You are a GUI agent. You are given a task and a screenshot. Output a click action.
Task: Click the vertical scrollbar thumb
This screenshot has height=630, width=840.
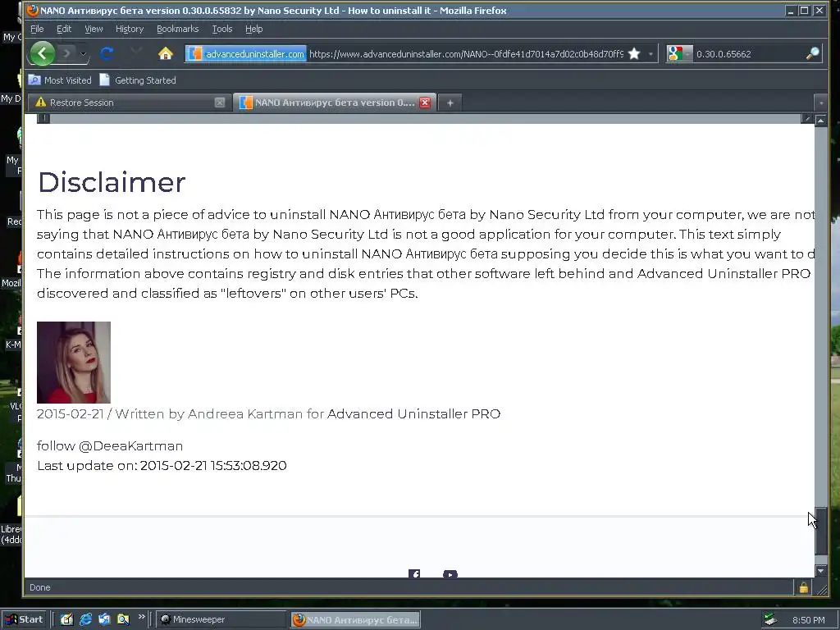(820, 532)
